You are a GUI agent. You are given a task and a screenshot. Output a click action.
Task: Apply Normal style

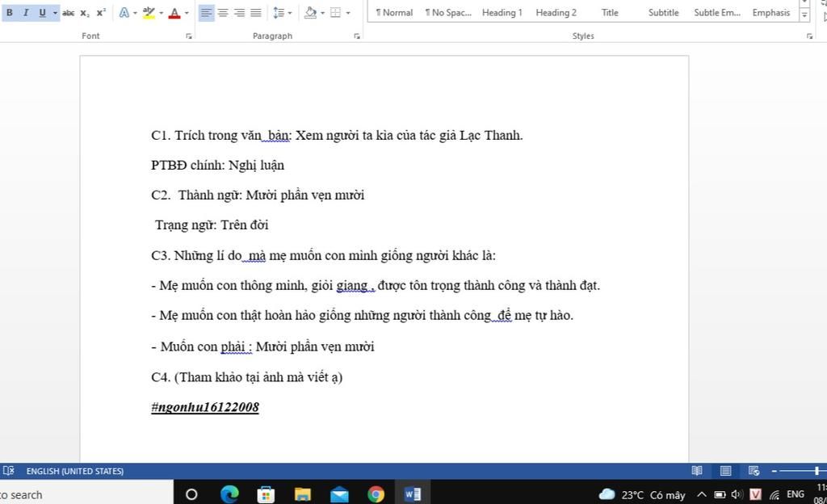(394, 13)
